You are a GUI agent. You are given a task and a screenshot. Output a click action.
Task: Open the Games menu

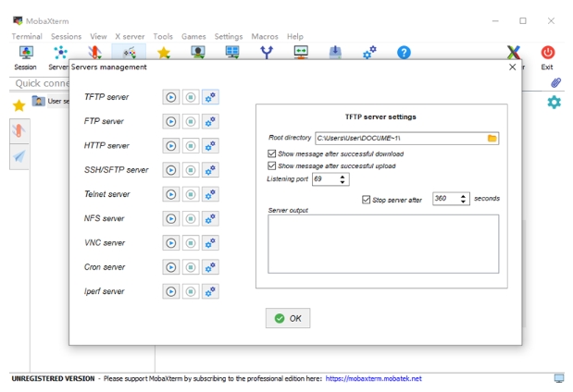pos(193,36)
